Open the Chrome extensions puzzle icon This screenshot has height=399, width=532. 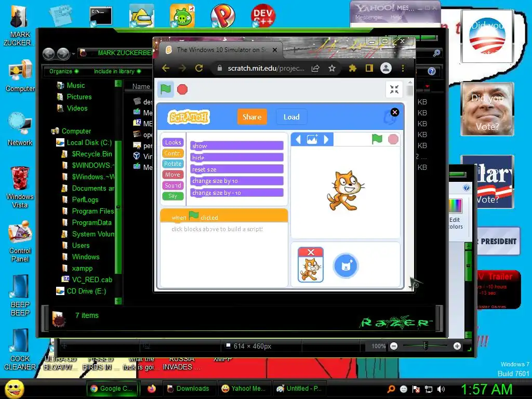(353, 68)
